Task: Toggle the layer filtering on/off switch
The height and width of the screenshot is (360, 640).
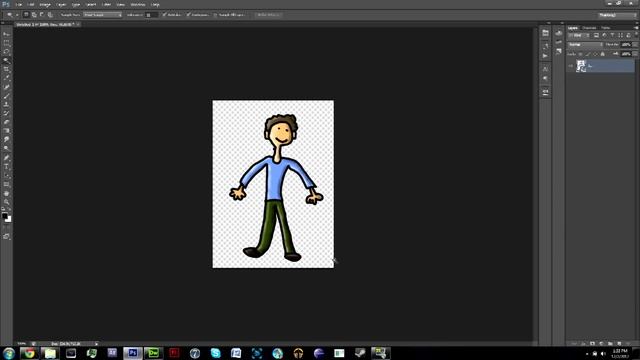Action: [636, 36]
